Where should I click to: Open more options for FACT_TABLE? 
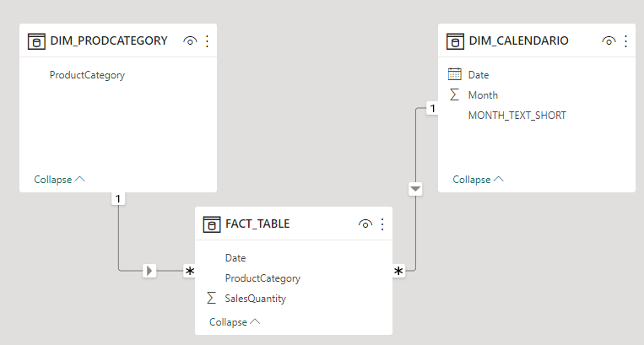[382, 224]
